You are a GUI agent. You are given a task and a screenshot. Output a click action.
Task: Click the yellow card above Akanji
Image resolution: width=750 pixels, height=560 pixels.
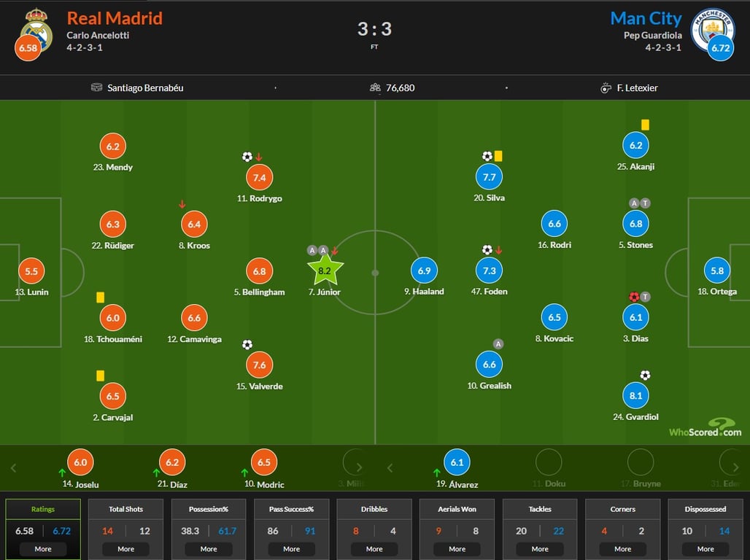point(645,125)
